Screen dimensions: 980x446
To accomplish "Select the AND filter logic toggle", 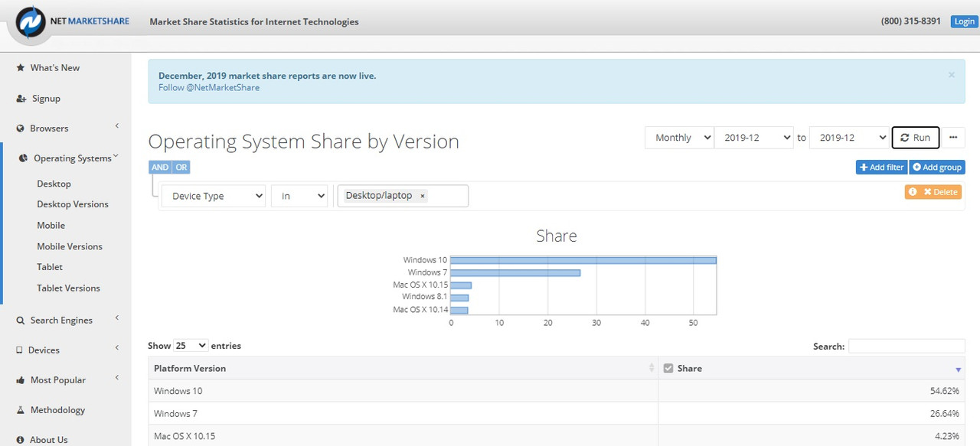I will (160, 168).
